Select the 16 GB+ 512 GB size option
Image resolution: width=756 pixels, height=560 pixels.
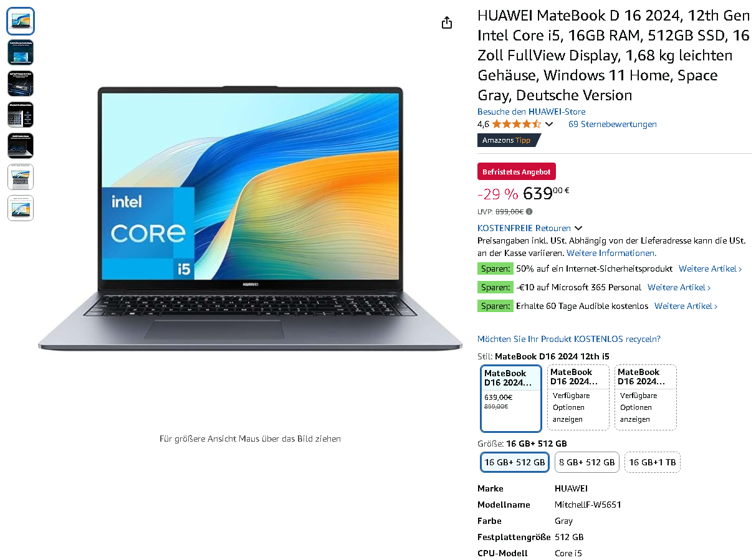tap(515, 462)
